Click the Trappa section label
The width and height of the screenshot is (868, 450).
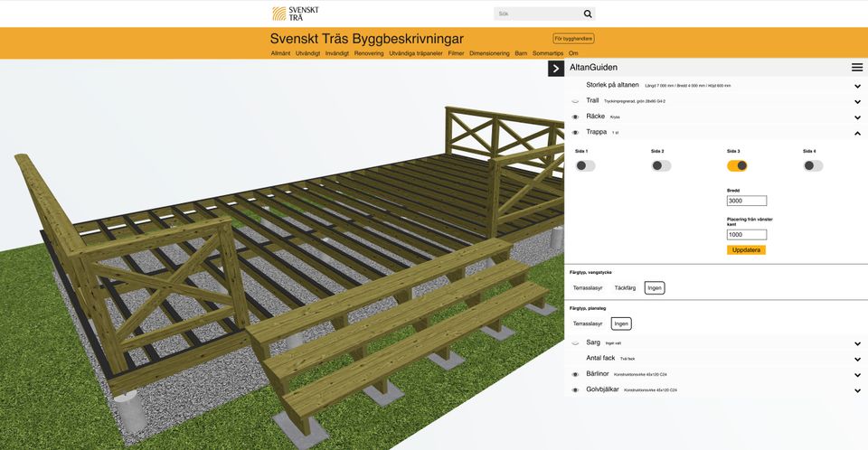pyautogui.click(x=596, y=132)
